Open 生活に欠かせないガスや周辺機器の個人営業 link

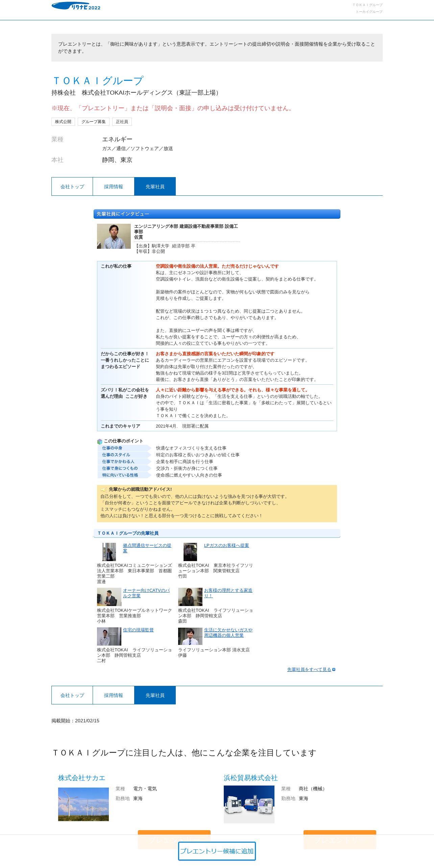tap(228, 632)
